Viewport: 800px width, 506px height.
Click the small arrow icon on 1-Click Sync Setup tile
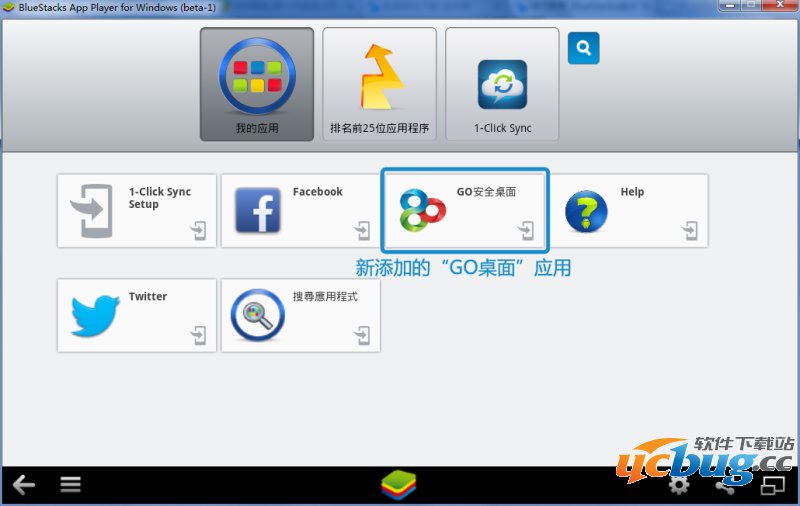198,231
